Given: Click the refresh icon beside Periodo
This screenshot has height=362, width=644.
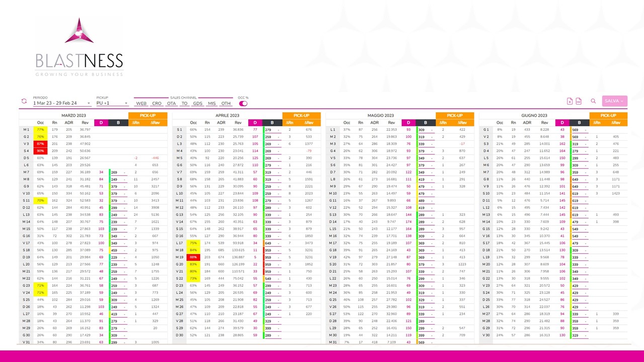Looking at the screenshot, I should pos(24,102).
